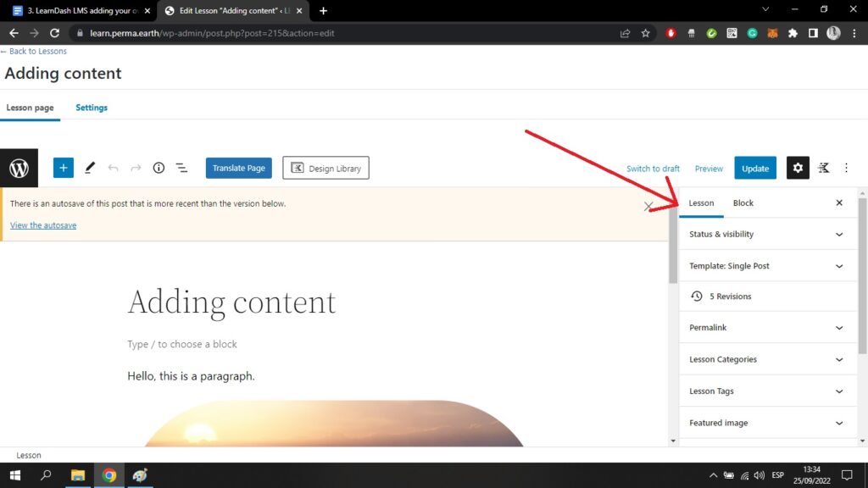The height and width of the screenshot is (488, 868).
Task: Click the View the autosave link
Action: [x=43, y=225]
